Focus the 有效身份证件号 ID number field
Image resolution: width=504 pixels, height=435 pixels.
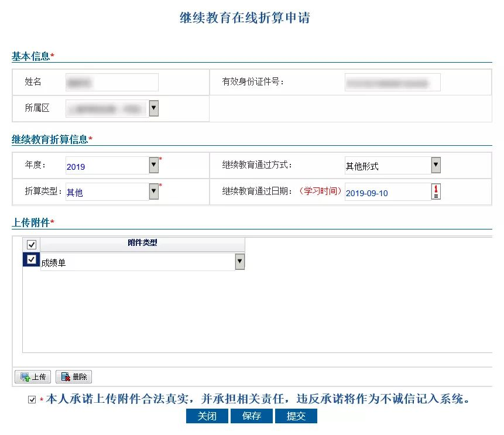point(392,83)
